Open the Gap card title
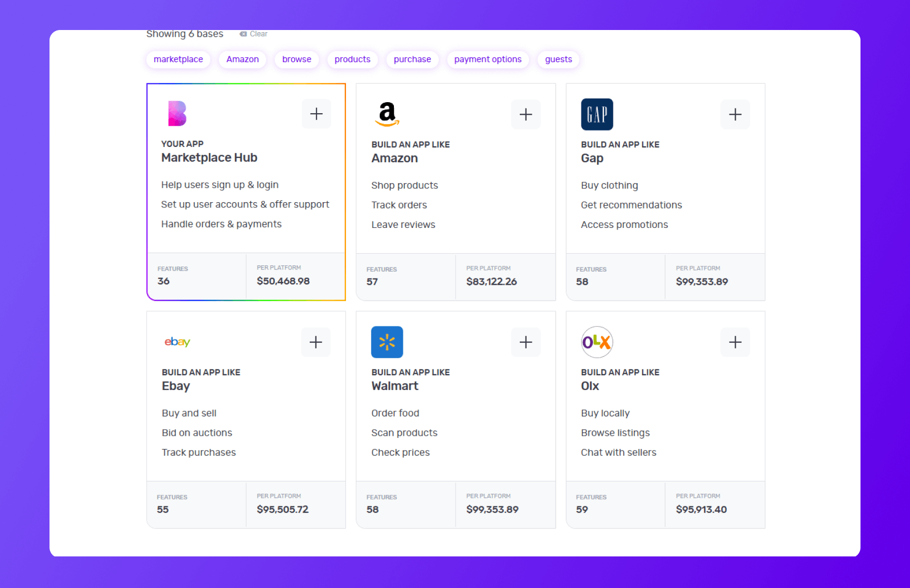 [592, 158]
